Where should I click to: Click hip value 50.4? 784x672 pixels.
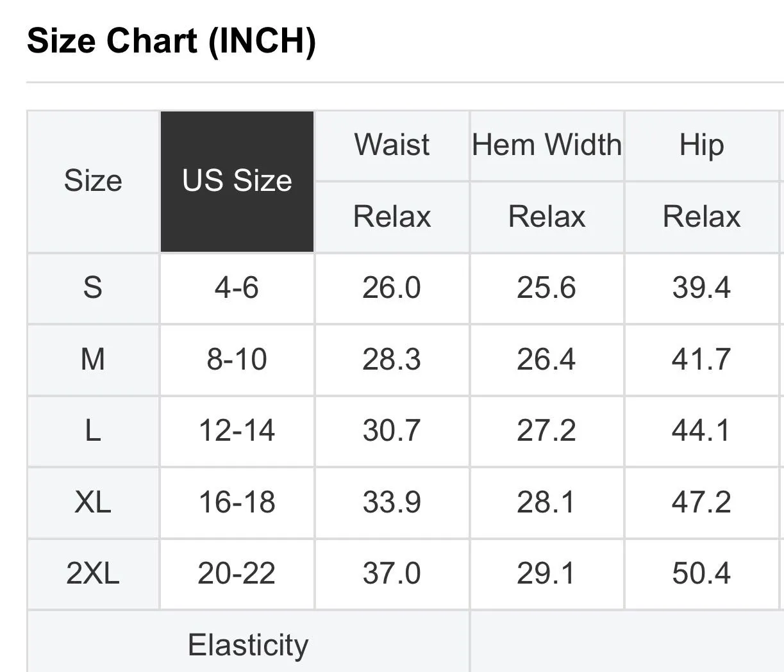(701, 573)
